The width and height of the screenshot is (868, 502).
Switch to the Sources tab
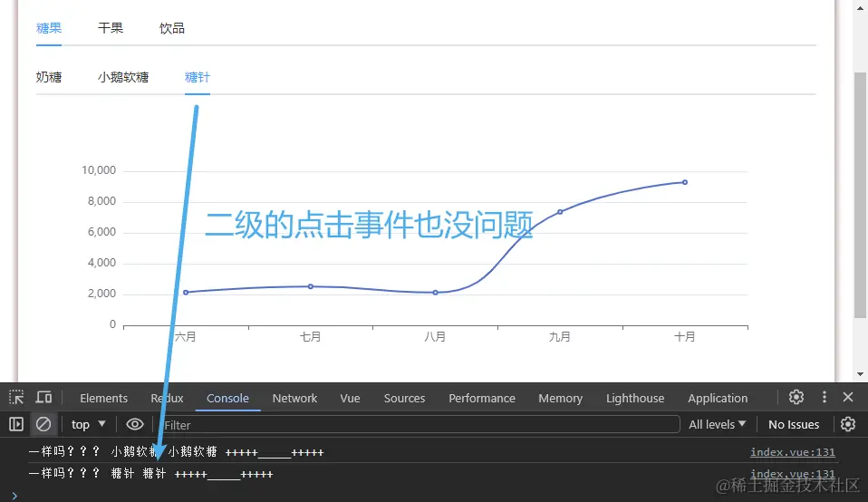click(x=404, y=398)
